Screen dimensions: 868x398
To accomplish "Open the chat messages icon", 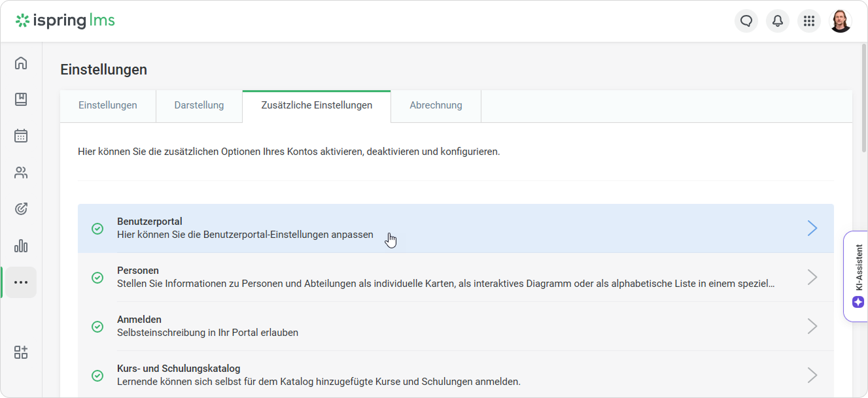I will coord(746,21).
